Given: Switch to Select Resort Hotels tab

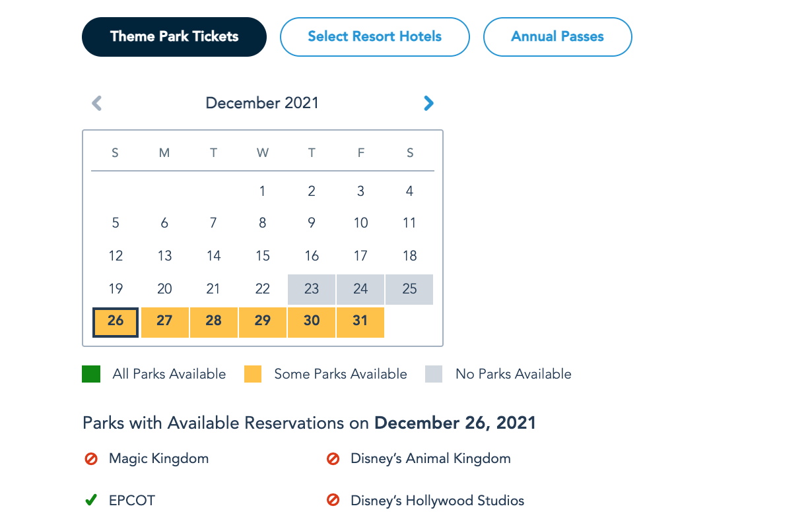Looking at the screenshot, I should (x=374, y=37).
